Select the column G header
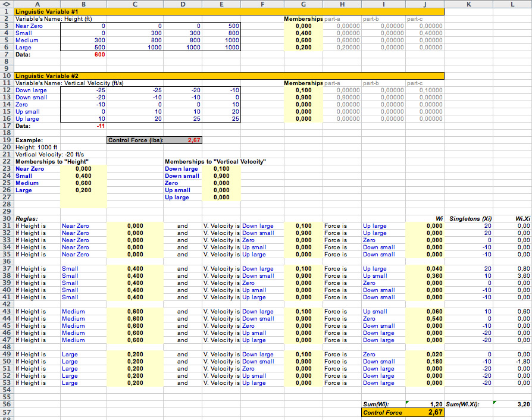 303,4
